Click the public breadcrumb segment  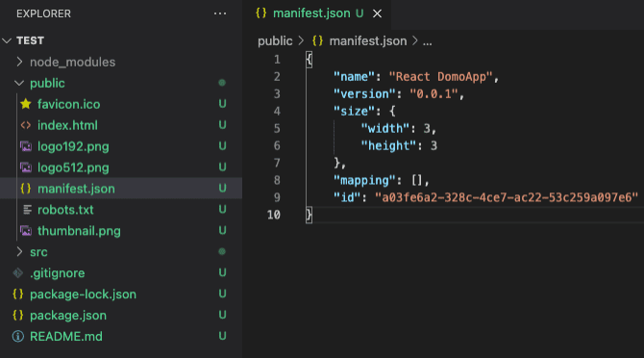[x=275, y=41]
